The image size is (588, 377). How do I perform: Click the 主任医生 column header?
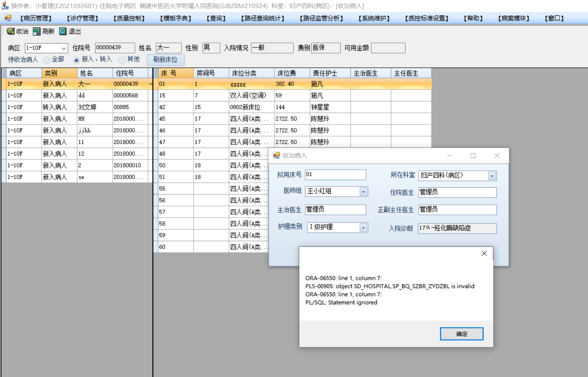(411, 73)
